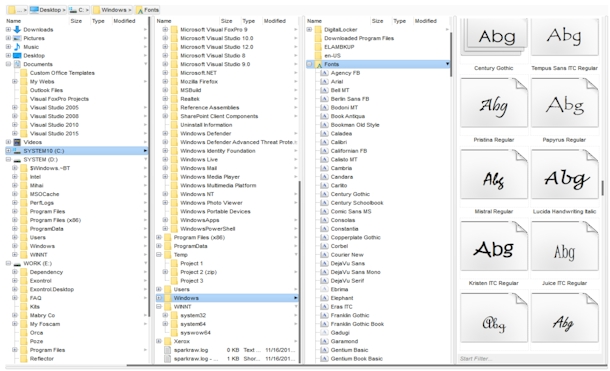Click the Consolas font file icon

point(324,220)
